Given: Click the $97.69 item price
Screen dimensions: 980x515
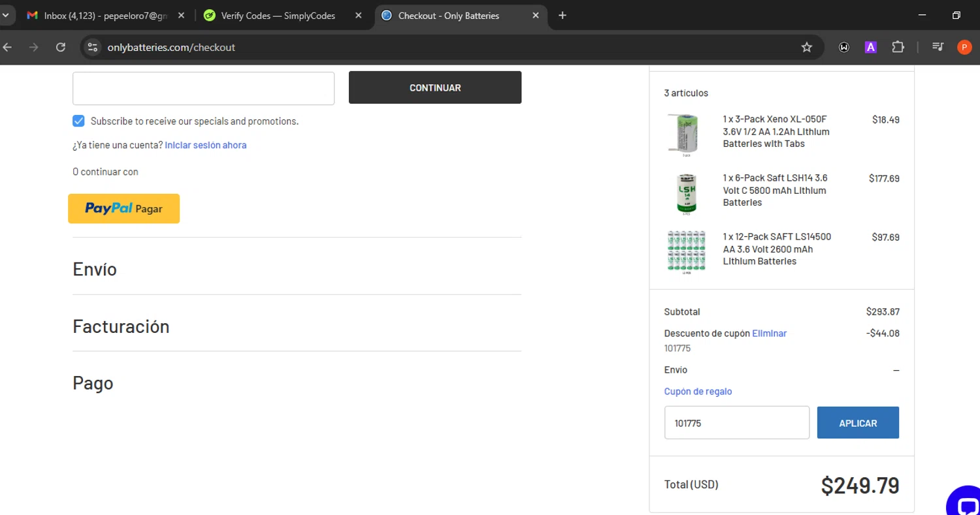Looking at the screenshot, I should tap(886, 237).
